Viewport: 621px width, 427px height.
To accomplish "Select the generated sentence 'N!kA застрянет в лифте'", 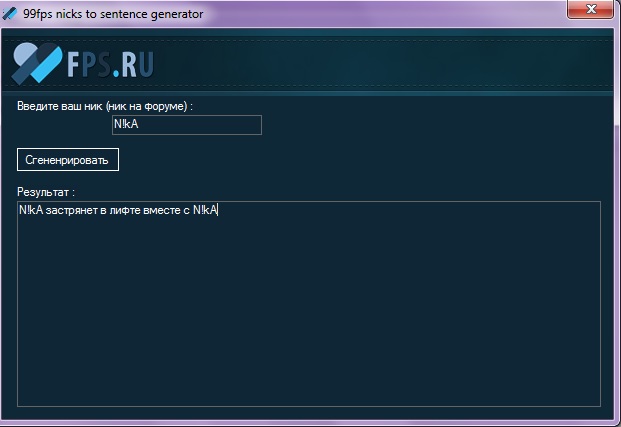I will (x=80, y=210).
